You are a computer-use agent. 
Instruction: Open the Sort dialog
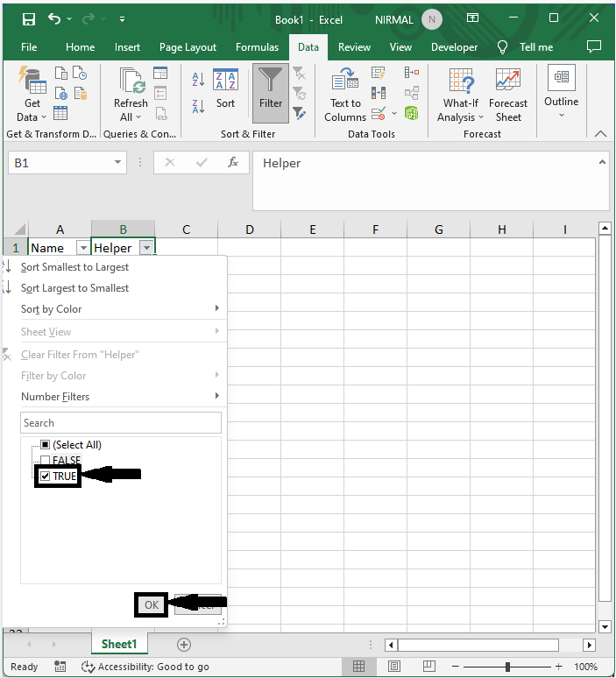tap(225, 89)
